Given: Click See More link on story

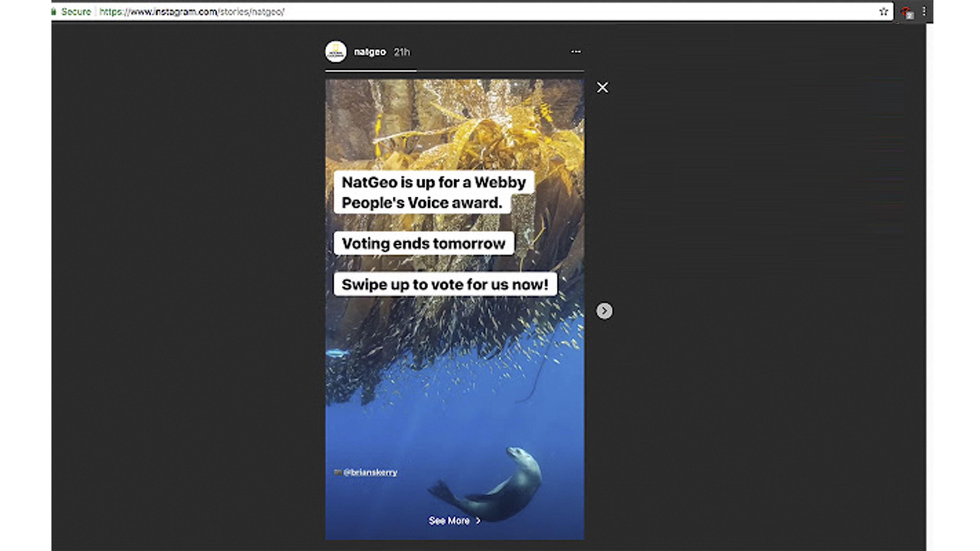Looking at the screenshot, I should [454, 521].
